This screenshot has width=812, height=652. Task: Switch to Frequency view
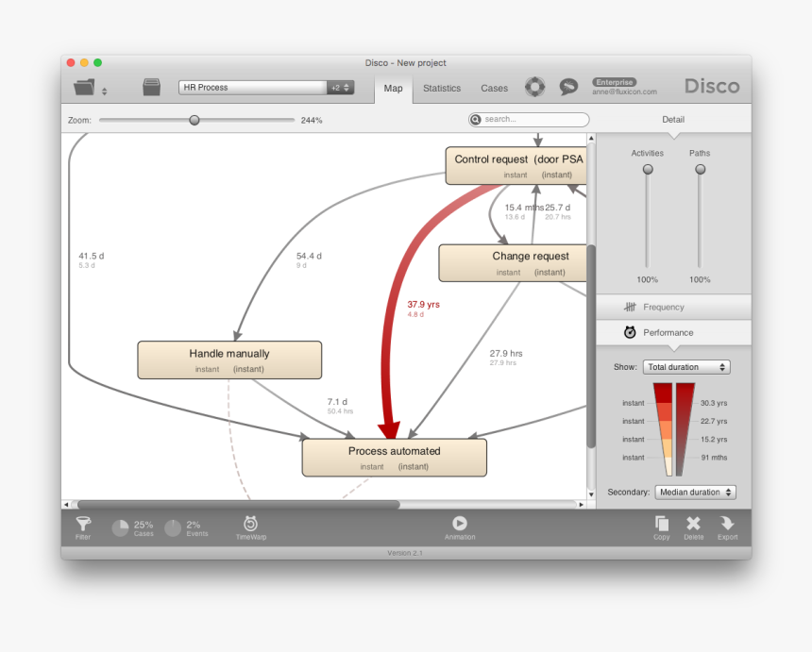click(674, 307)
